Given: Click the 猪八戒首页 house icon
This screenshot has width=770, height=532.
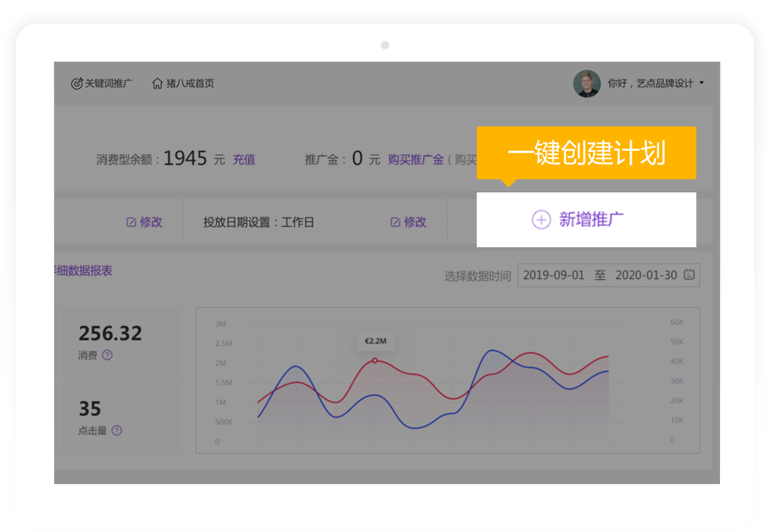Looking at the screenshot, I should (x=157, y=83).
